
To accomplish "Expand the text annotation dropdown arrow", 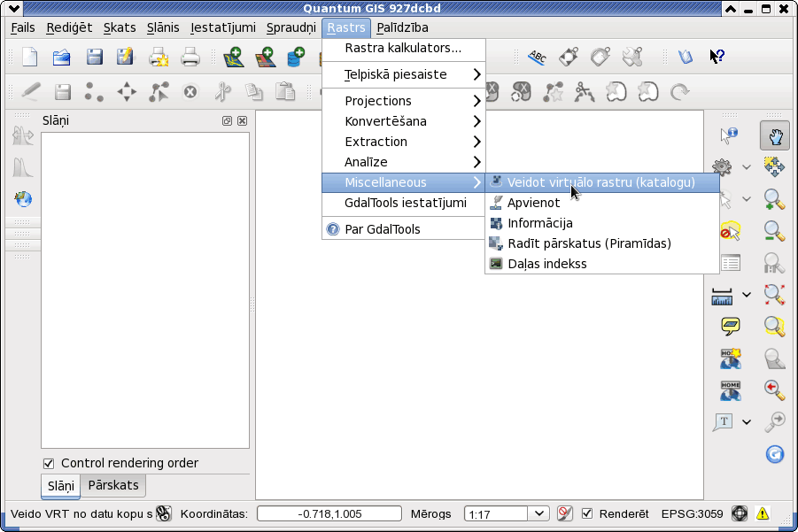I will click(746, 421).
